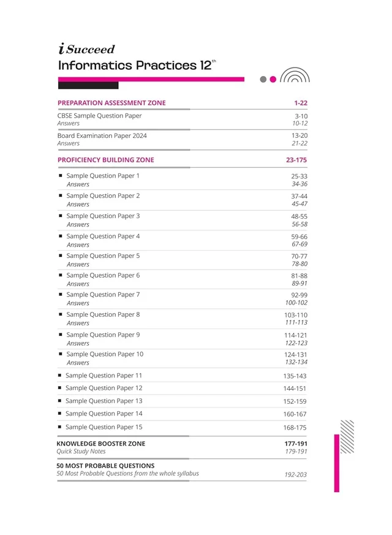
Task: Open the Proficiency Building Zone heading
Action: [x=106, y=160]
